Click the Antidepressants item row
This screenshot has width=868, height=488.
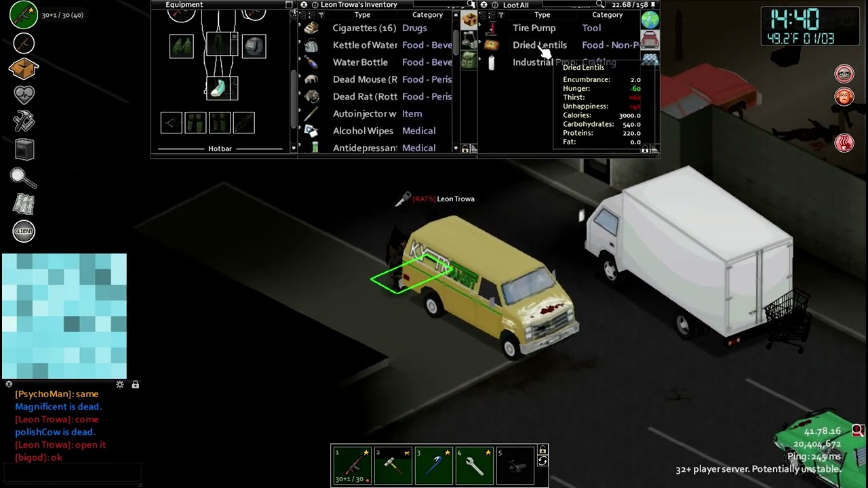[x=376, y=148]
